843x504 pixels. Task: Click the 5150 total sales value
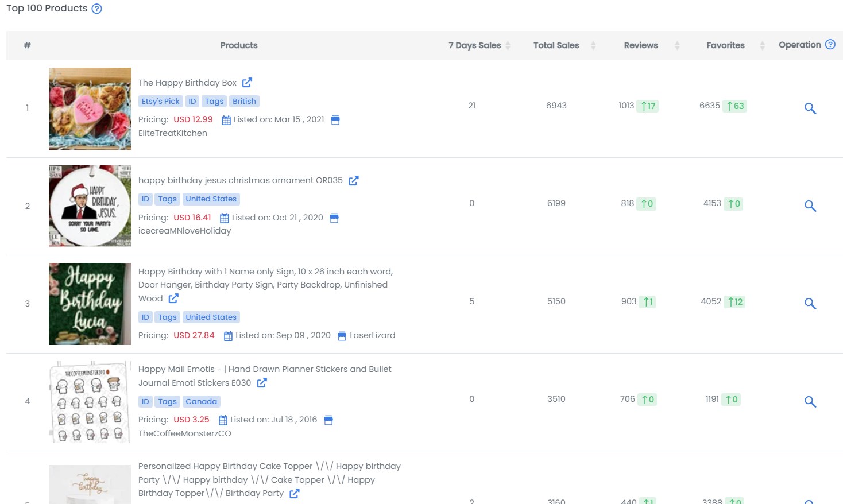tap(556, 301)
